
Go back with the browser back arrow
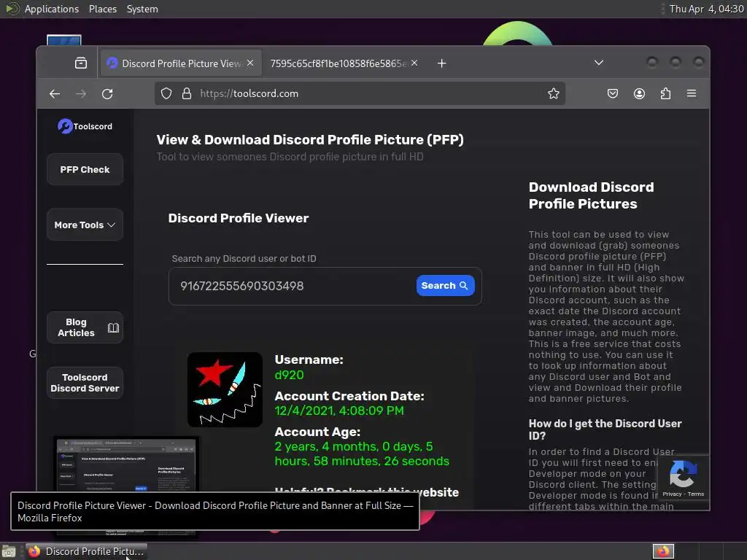point(55,94)
